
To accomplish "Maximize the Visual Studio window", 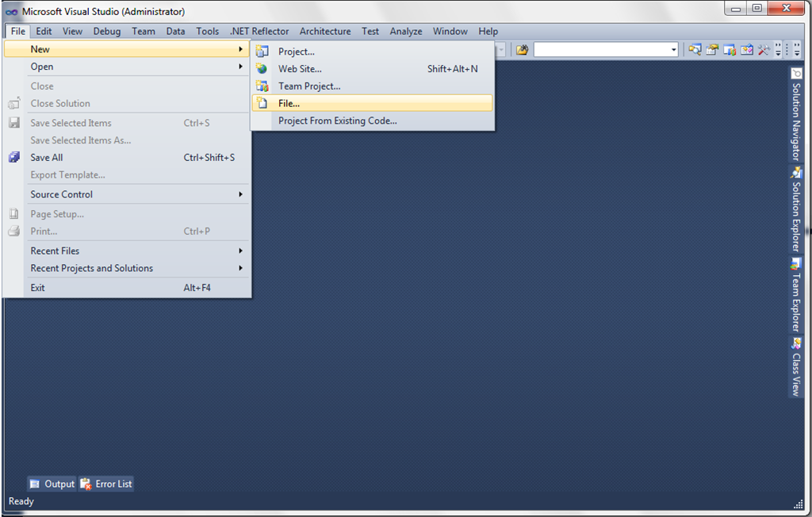I will tap(757, 8).
